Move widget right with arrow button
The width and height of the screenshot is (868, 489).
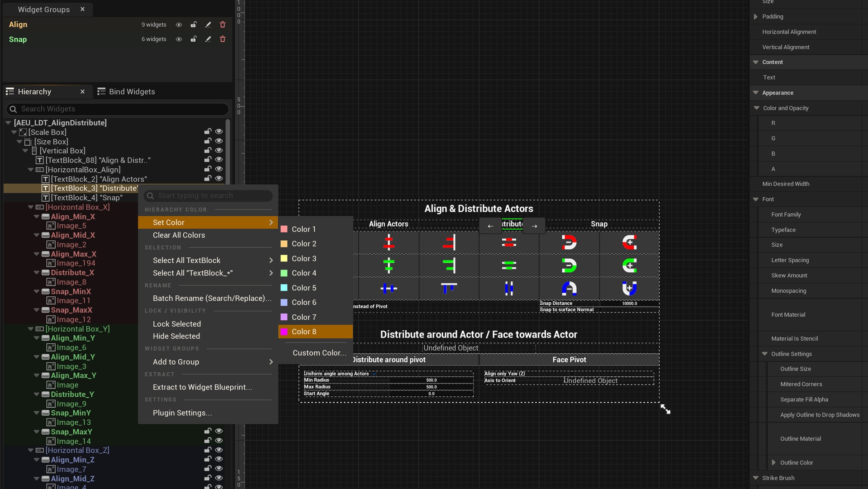(x=534, y=226)
